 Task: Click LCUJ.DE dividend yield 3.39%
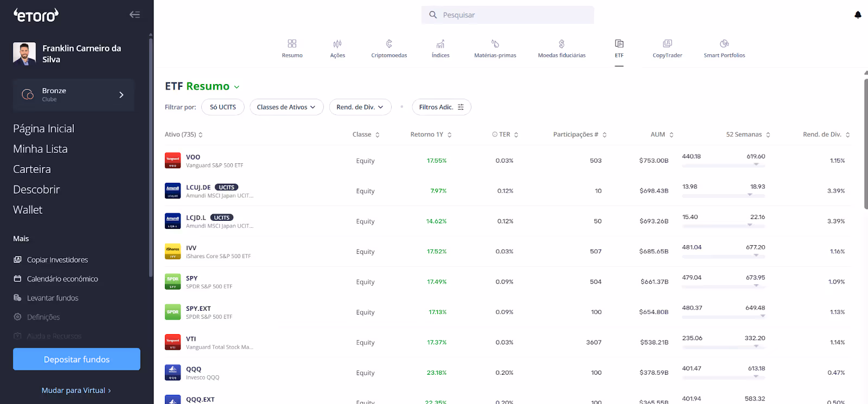836,191
